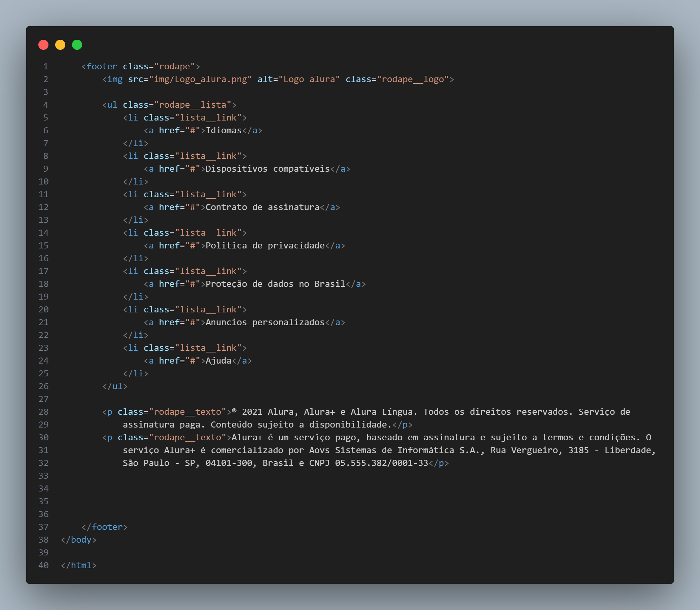The image size is (700, 610).
Task: Click the "rodape__lista" class value
Action: [x=193, y=105]
